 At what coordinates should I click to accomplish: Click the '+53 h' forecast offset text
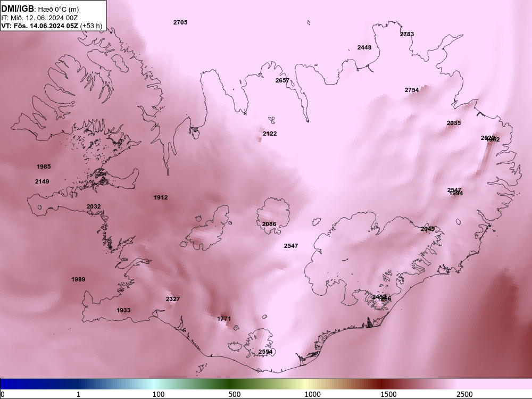91,26
